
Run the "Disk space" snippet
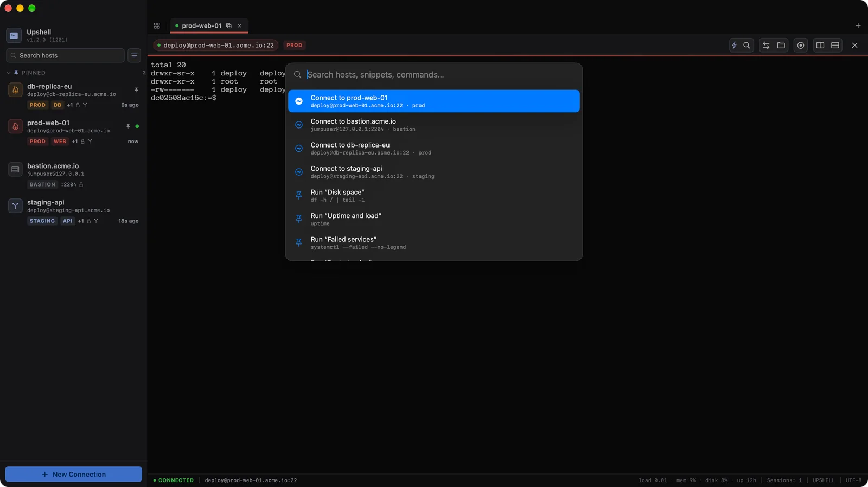coord(434,196)
